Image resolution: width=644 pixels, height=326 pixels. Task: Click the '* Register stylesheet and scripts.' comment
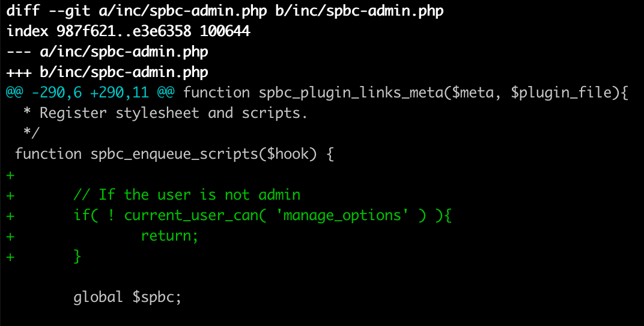tap(166, 113)
